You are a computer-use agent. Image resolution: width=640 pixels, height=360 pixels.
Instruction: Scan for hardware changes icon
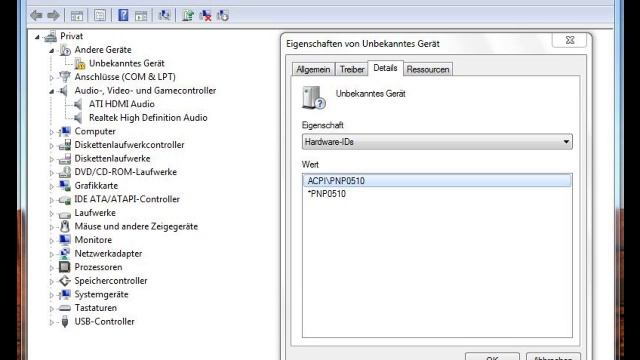click(164, 16)
